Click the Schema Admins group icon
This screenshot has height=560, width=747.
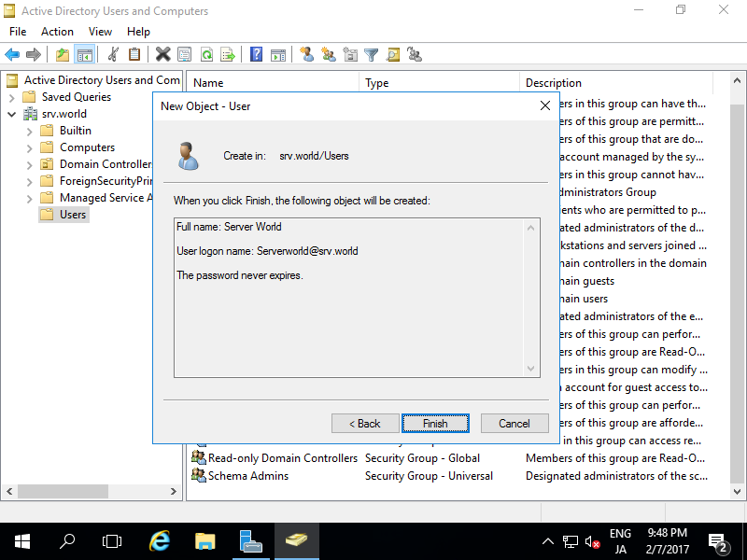198,475
